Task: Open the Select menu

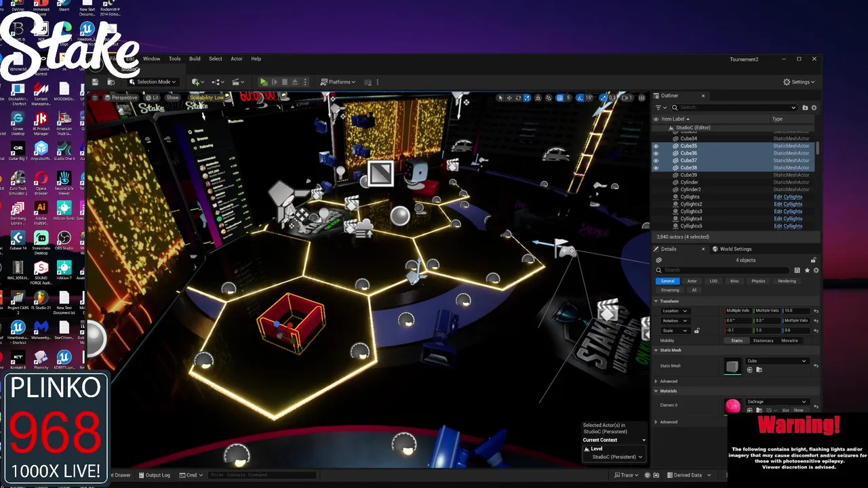Action: coord(215,59)
